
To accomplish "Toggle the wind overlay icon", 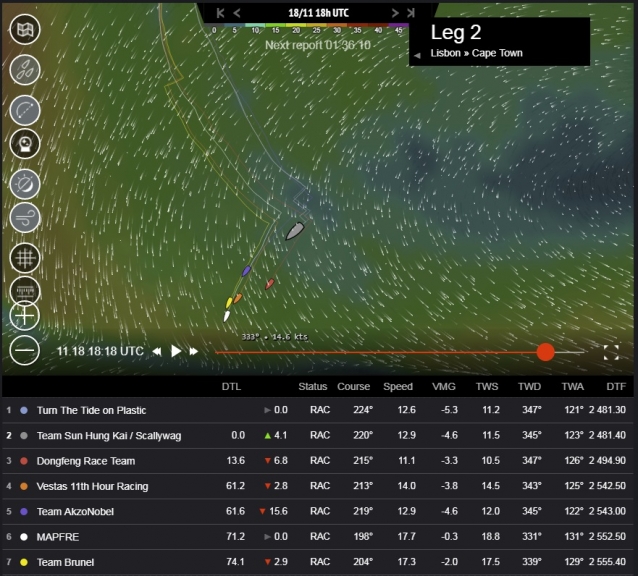I will coord(25,218).
